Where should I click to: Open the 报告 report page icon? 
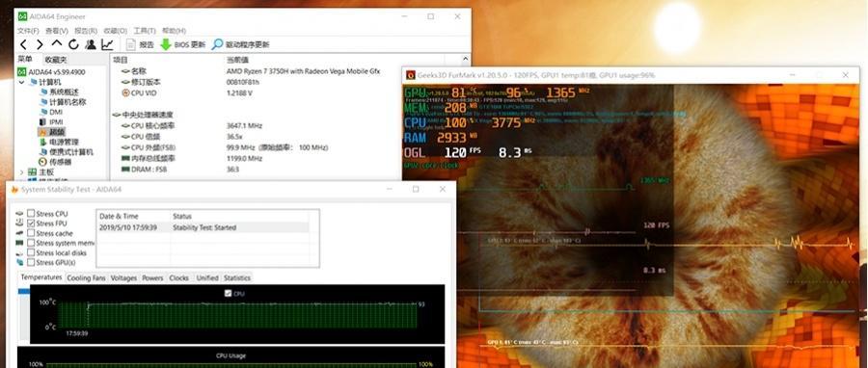click(x=131, y=44)
